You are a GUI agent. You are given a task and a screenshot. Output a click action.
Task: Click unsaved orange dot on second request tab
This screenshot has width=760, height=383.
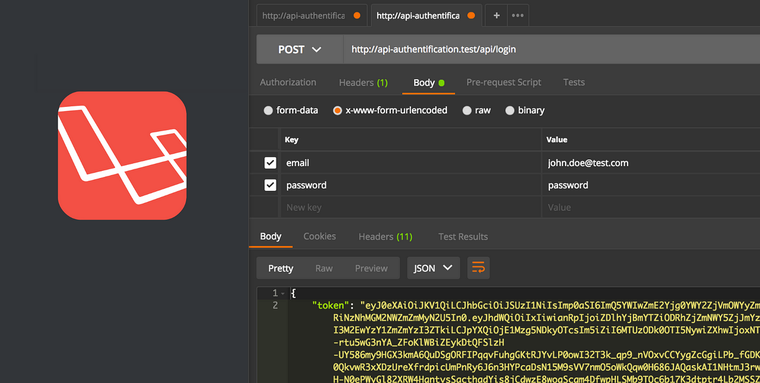click(471, 16)
